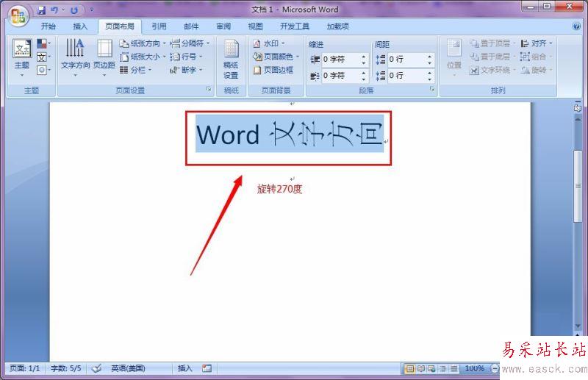Image resolution: width=588 pixels, height=380 pixels.
Task: Open 页面颜色 page color picker
Action: pyautogui.click(x=276, y=57)
